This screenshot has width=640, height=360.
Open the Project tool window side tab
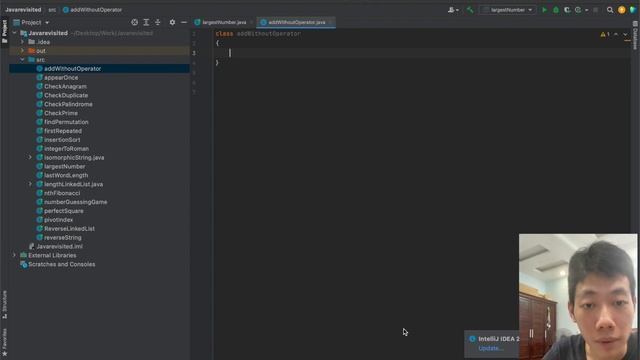(4, 31)
